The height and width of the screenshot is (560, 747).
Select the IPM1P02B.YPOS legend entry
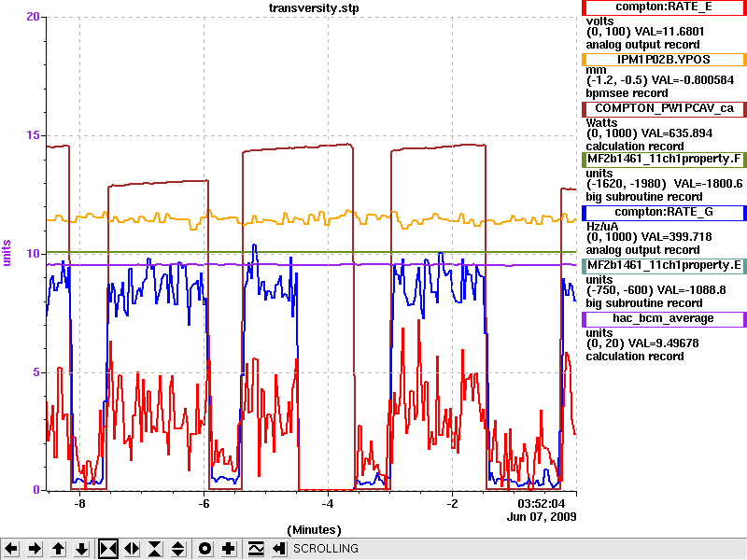664,60
